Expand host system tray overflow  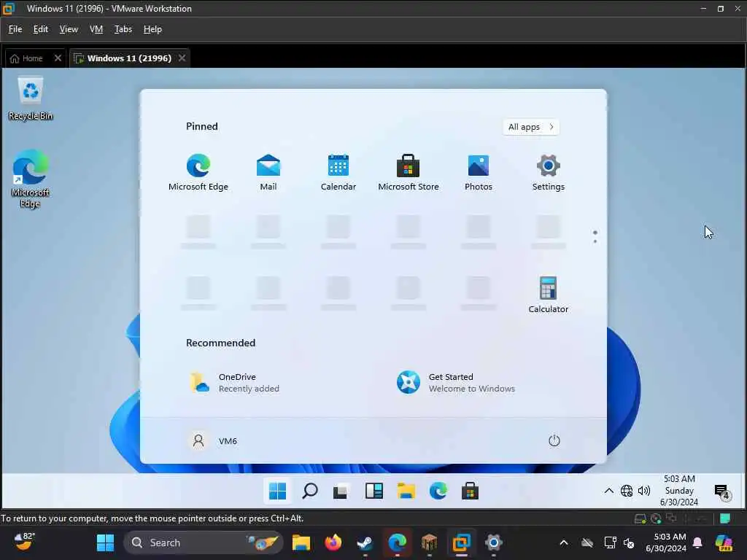(x=564, y=542)
